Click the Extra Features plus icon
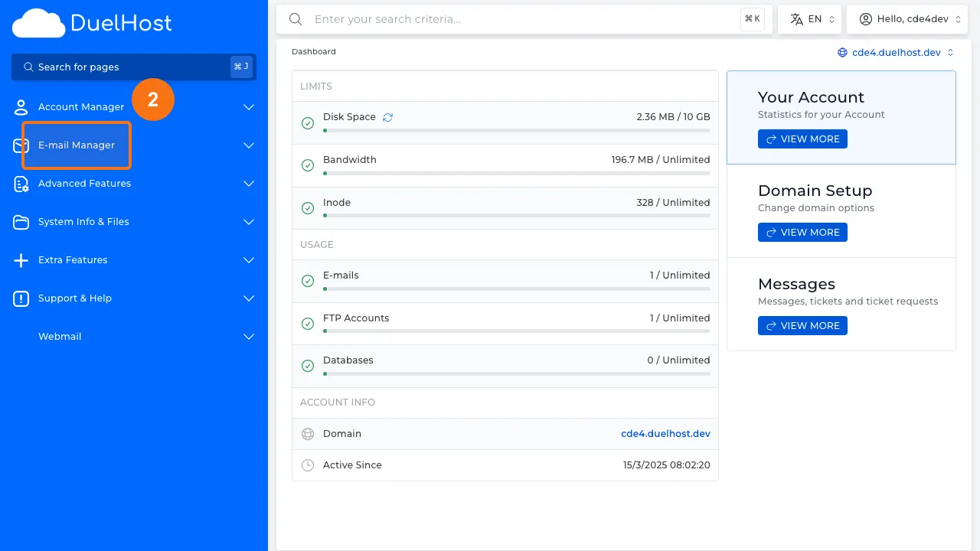This screenshot has height=551, width=980. (x=21, y=260)
